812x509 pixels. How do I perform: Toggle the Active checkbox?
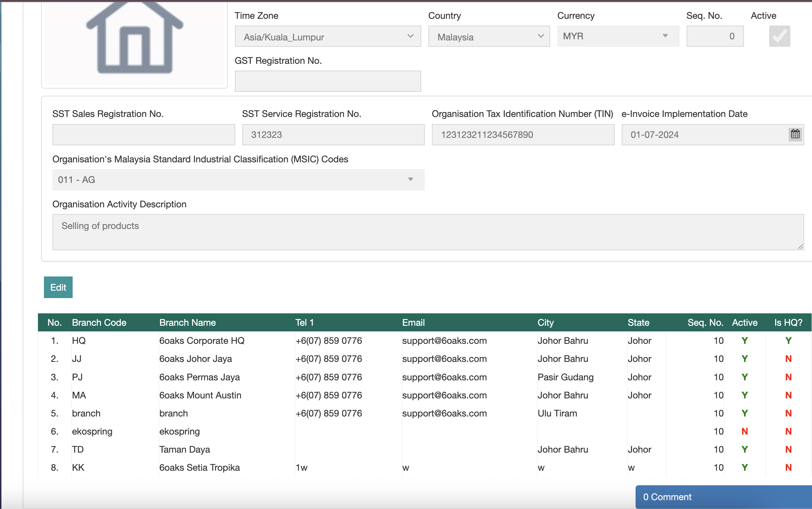pos(779,36)
